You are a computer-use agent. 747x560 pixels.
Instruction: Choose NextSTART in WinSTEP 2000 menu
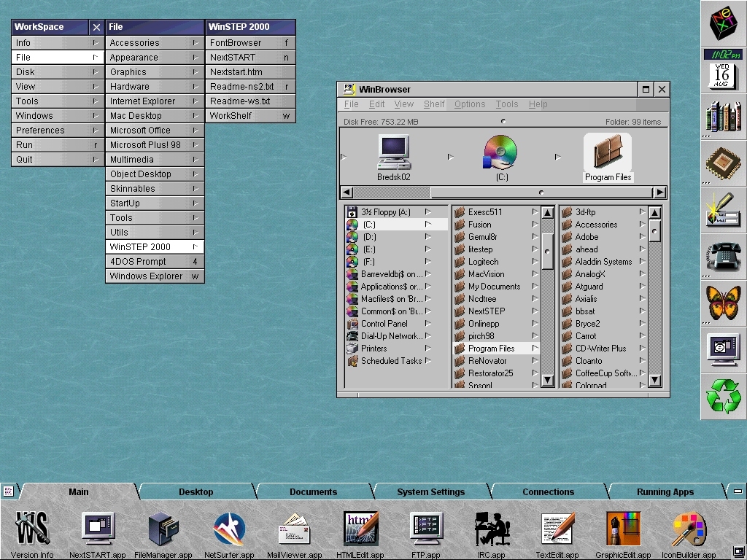(x=251, y=58)
